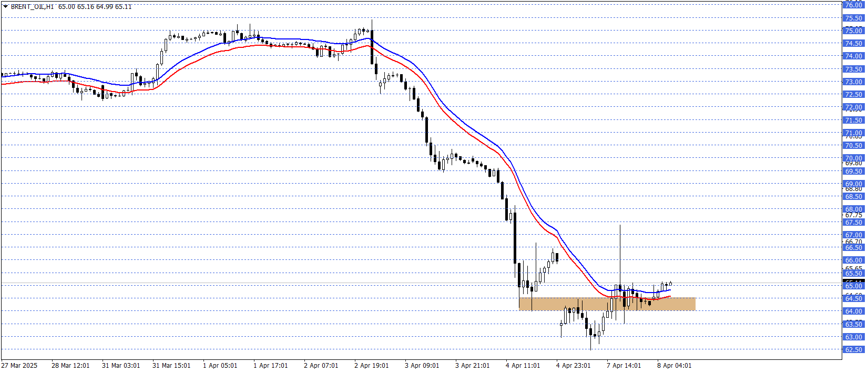Click the 7 Apr 14:01 time label
Screen dimensions: 868x372
(624, 366)
